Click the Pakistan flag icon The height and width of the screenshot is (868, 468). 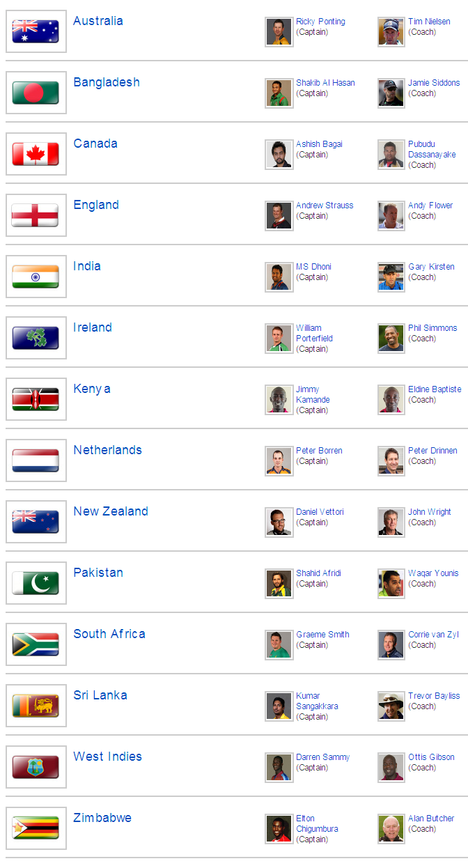[x=36, y=583]
